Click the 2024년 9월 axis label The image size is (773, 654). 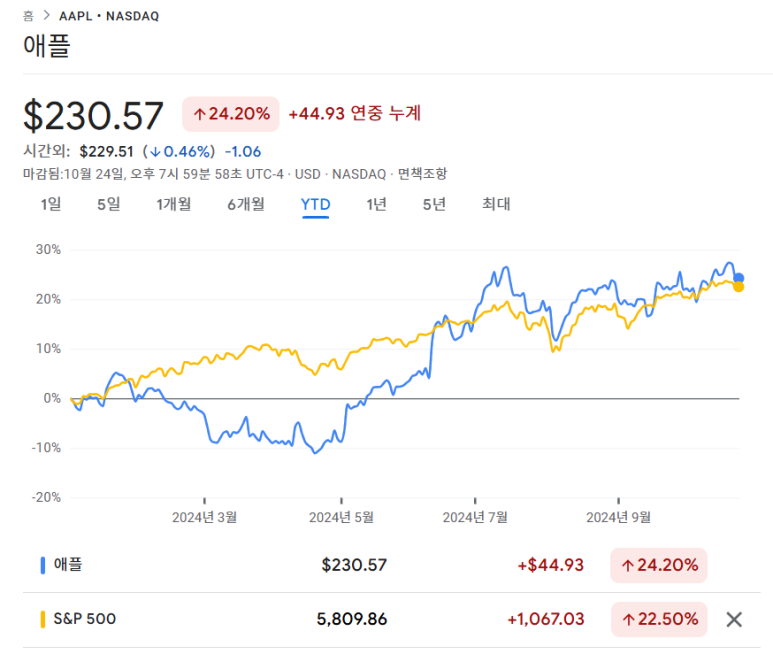pyautogui.click(x=618, y=517)
